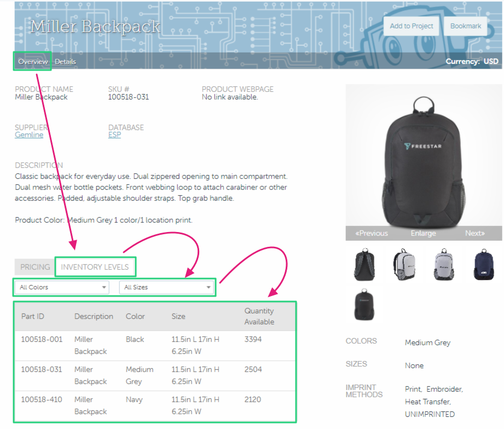Click the Heat Transfer imprint method text
The image size is (504, 429).
428,402
